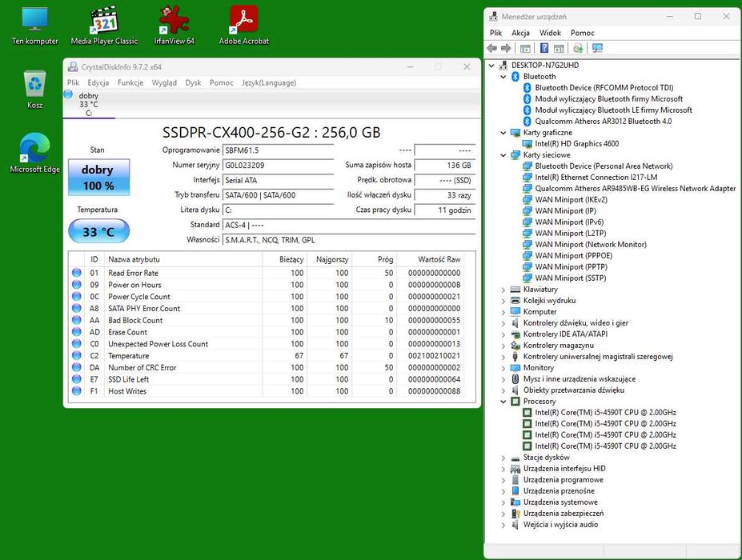Viewport: 742px width, 560px height.
Task: Open Plik menu in Device Manager
Action: [x=496, y=33]
